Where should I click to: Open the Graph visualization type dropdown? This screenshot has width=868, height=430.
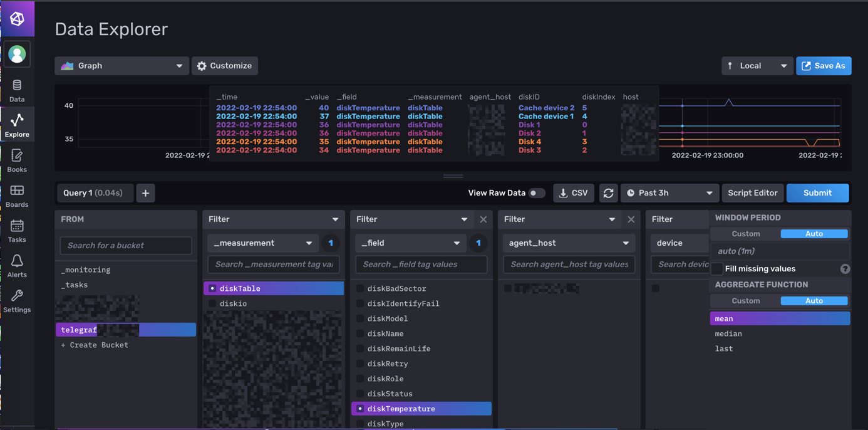click(x=121, y=66)
